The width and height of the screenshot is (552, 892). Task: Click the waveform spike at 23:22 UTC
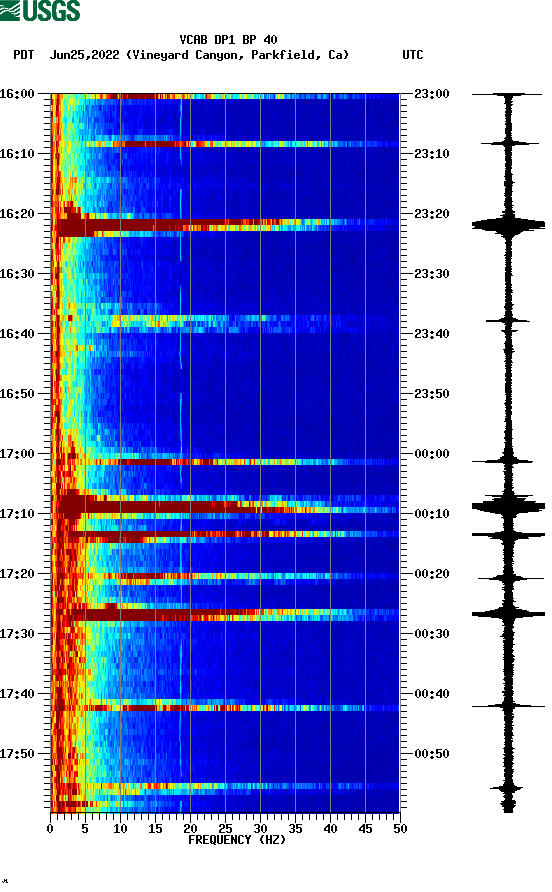(508, 225)
